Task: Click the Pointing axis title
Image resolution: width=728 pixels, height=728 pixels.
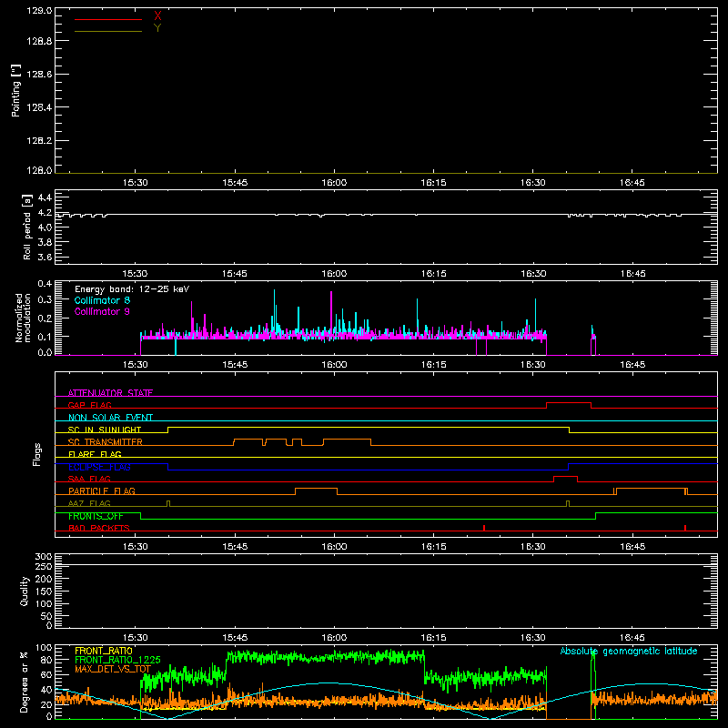Action: (15, 90)
